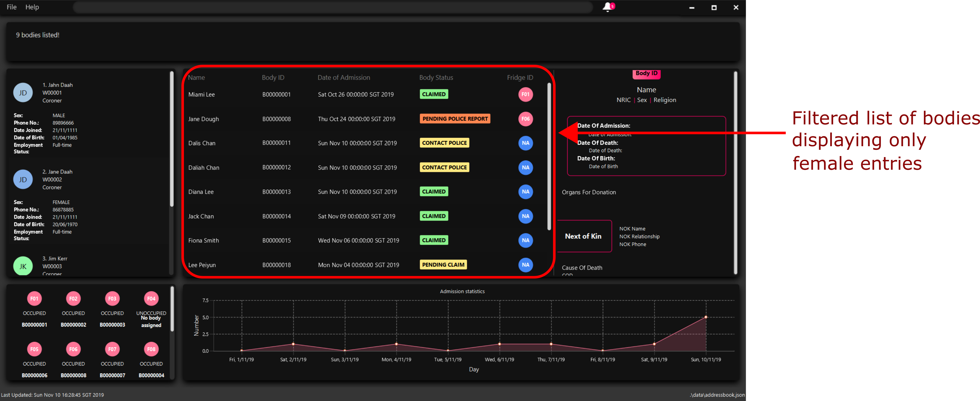Select the JK avatar of Jim Kerr
Viewport: 980px width, 401px height.
point(23,266)
